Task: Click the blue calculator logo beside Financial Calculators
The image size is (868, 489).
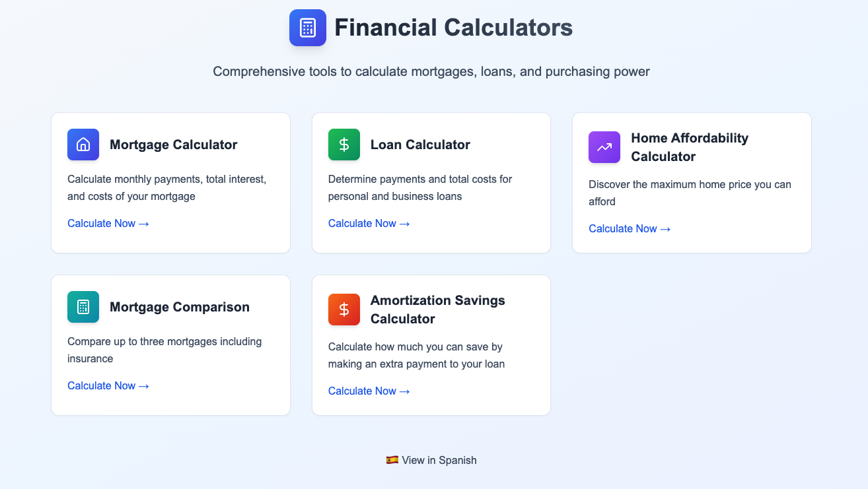Action: click(308, 28)
